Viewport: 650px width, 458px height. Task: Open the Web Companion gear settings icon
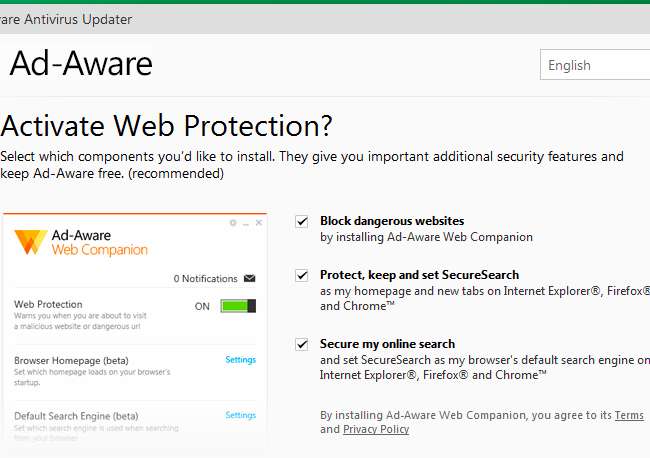coord(233,223)
